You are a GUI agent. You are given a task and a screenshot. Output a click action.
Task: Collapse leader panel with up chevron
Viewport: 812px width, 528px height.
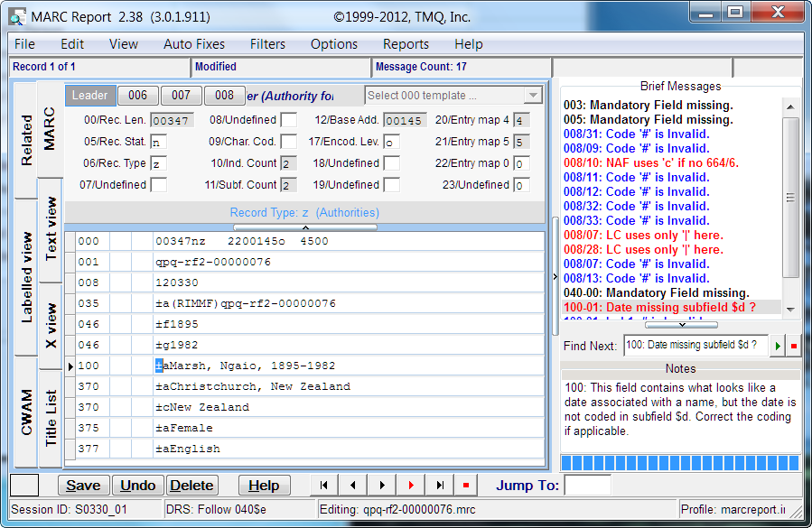pos(305,227)
